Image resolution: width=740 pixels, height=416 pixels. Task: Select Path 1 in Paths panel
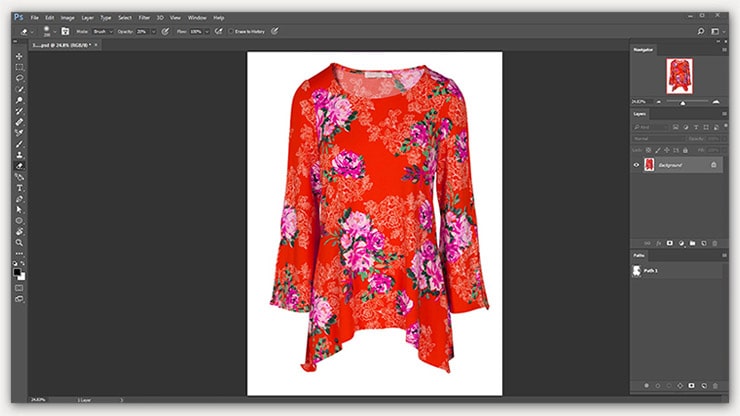[677, 271]
